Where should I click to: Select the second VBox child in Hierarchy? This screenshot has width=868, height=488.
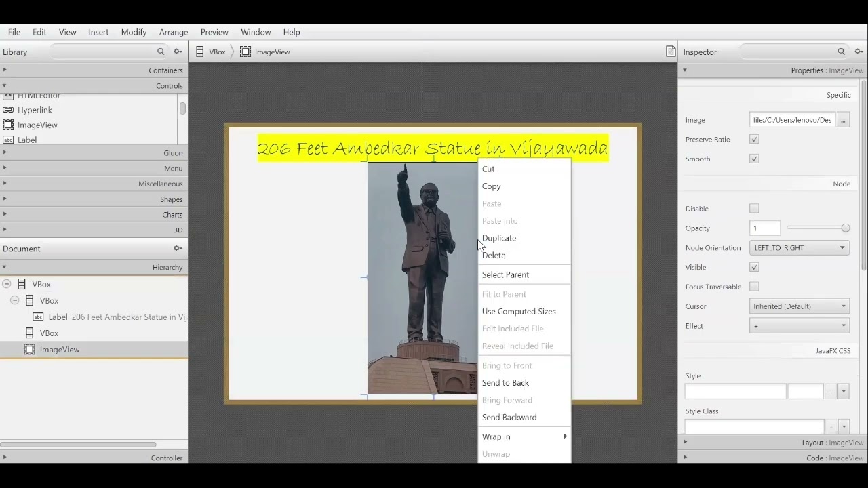pyautogui.click(x=94, y=333)
